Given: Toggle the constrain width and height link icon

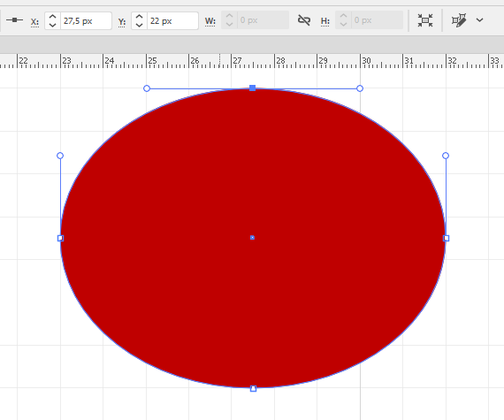Looking at the screenshot, I should pyautogui.click(x=304, y=20).
